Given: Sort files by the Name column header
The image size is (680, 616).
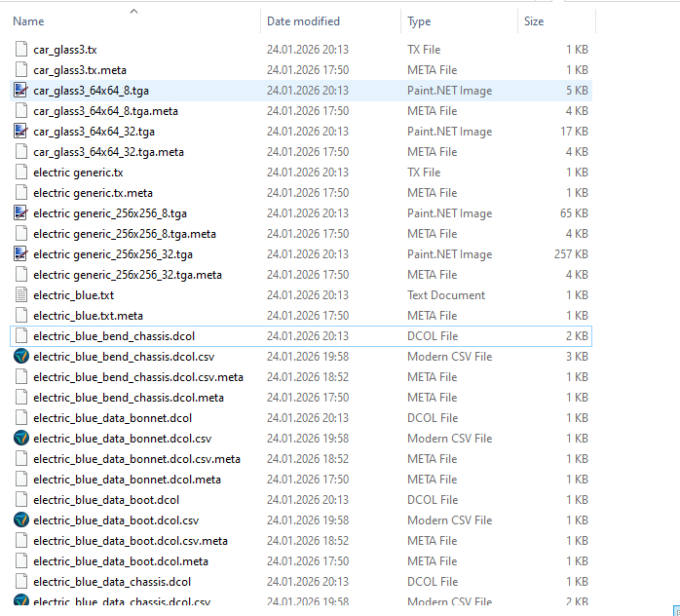Looking at the screenshot, I should pyautogui.click(x=29, y=21).
